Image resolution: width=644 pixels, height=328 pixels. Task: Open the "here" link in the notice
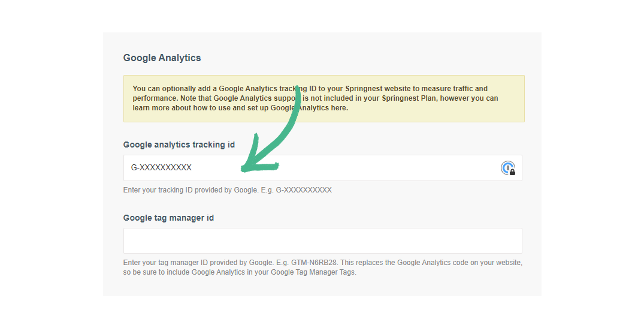click(x=339, y=108)
